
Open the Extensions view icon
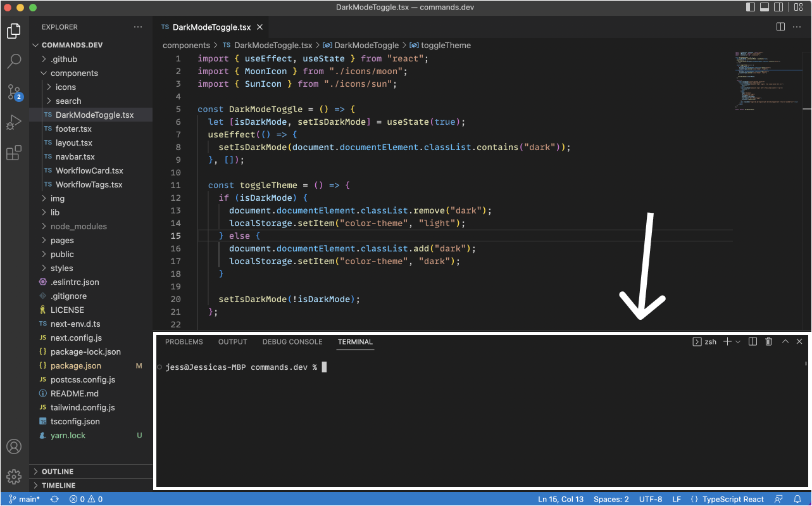point(14,153)
